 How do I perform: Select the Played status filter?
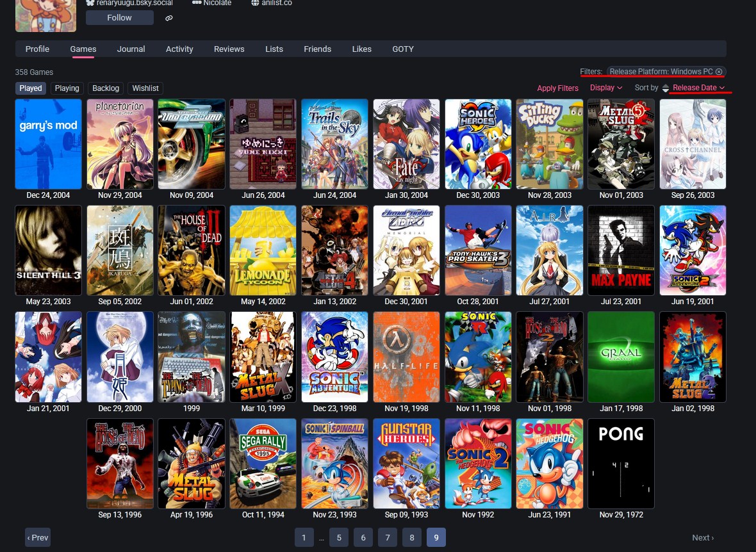tap(31, 88)
